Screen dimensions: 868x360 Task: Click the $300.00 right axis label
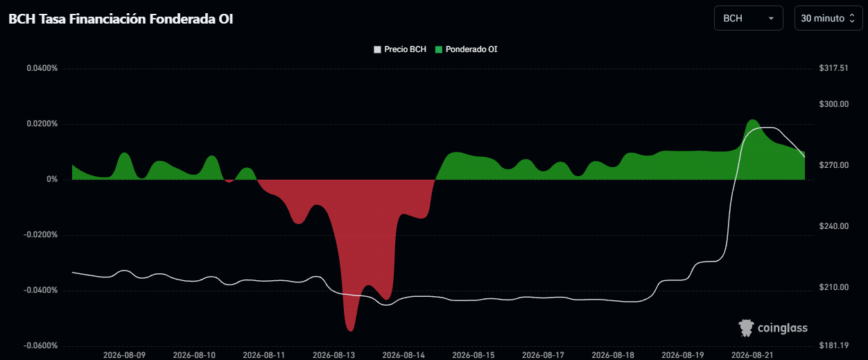click(833, 104)
